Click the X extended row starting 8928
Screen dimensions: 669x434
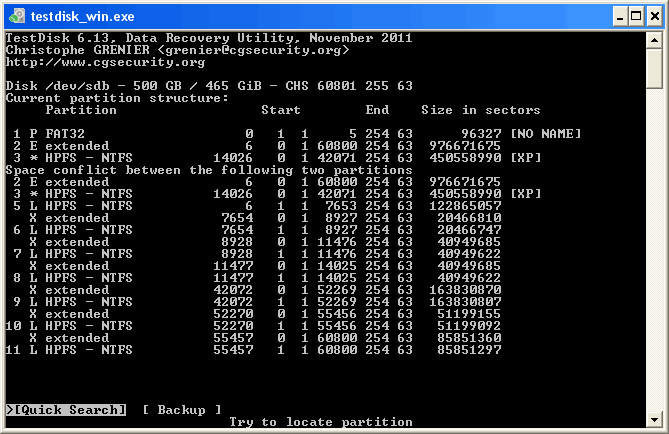pos(265,242)
